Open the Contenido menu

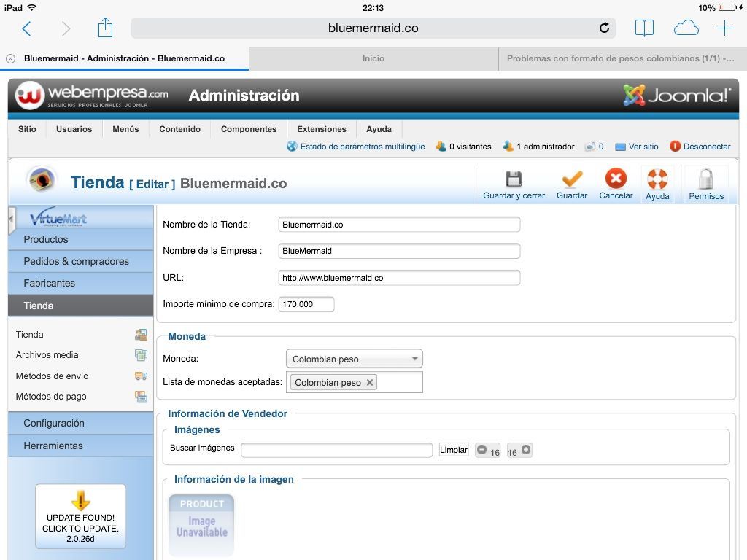click(179, 129)
